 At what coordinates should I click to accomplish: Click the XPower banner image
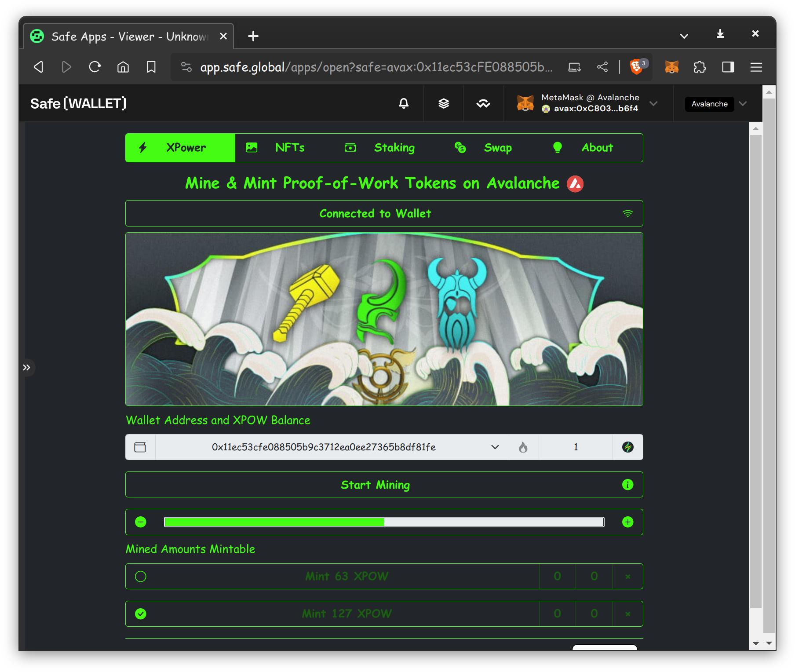click(384, 319)
